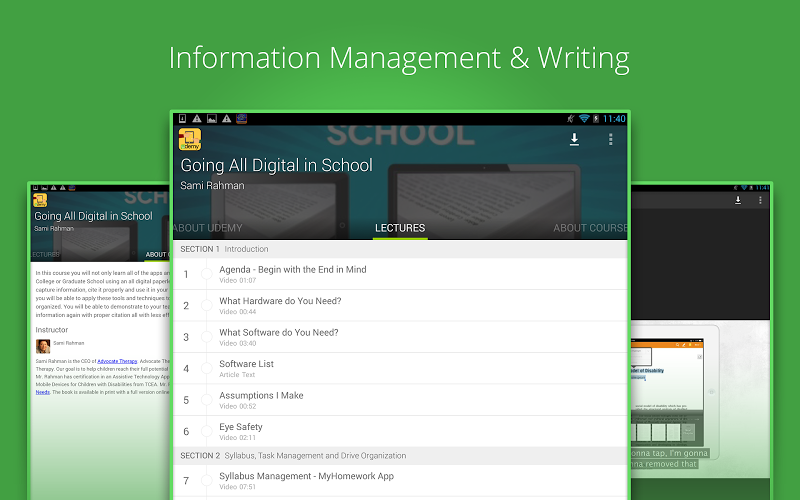The image size is (800, 500).
Task: Toggle completion circle for lecture 1
Action: (207, 274)
